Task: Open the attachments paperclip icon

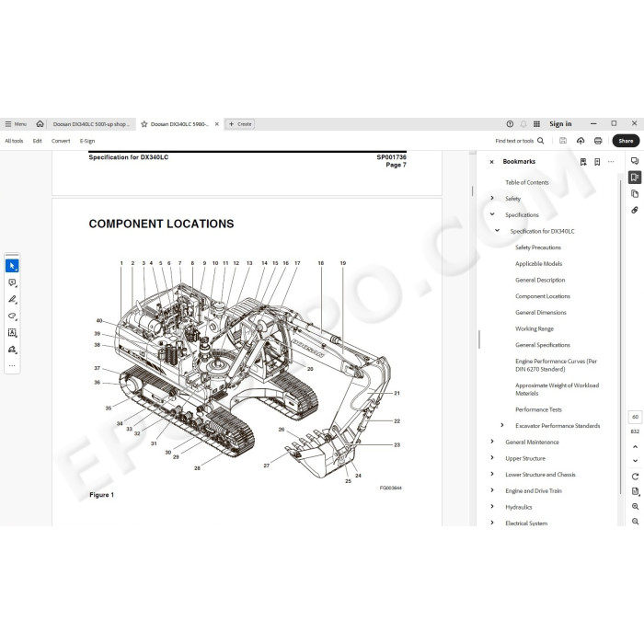Action: 635,210
